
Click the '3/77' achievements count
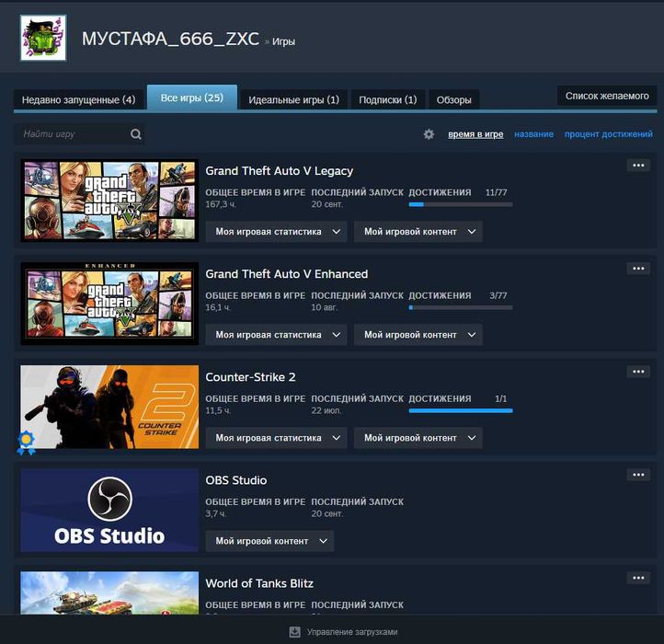[498, 295]
